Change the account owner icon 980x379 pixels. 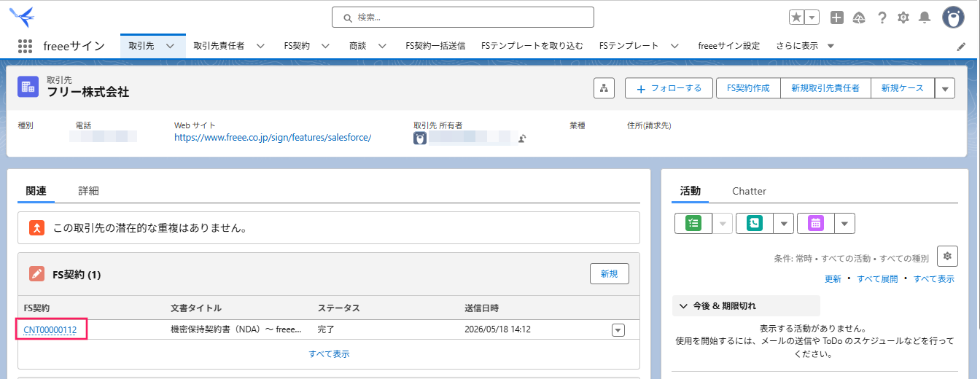(x=522, y=138)
